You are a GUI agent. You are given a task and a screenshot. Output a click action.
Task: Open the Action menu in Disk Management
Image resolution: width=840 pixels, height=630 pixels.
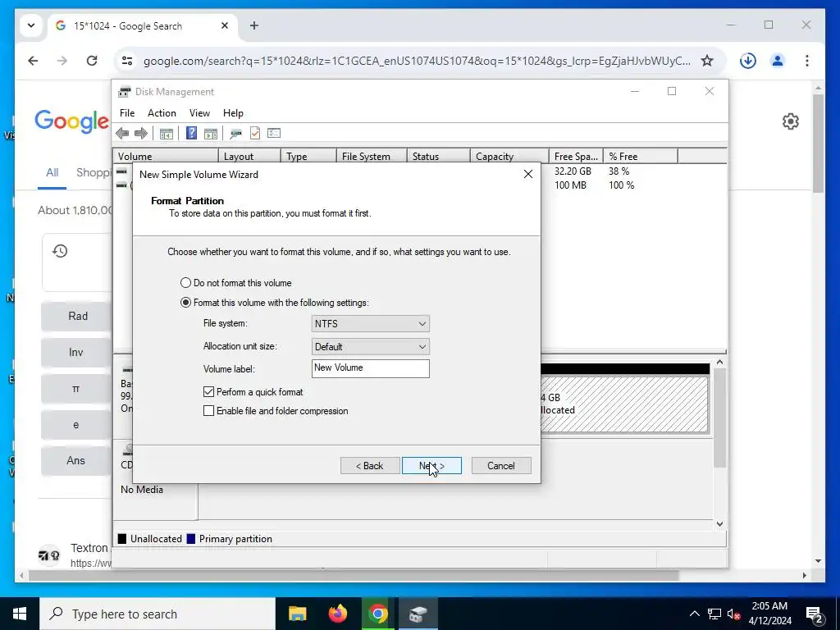pos(162,113)
